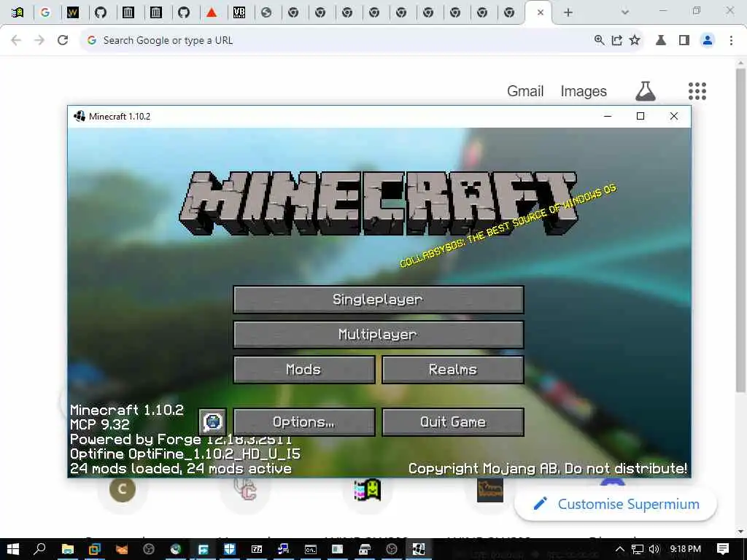
Task: Click the Minecraft icon in the taskbar
Action: click(x=418, y=549)
